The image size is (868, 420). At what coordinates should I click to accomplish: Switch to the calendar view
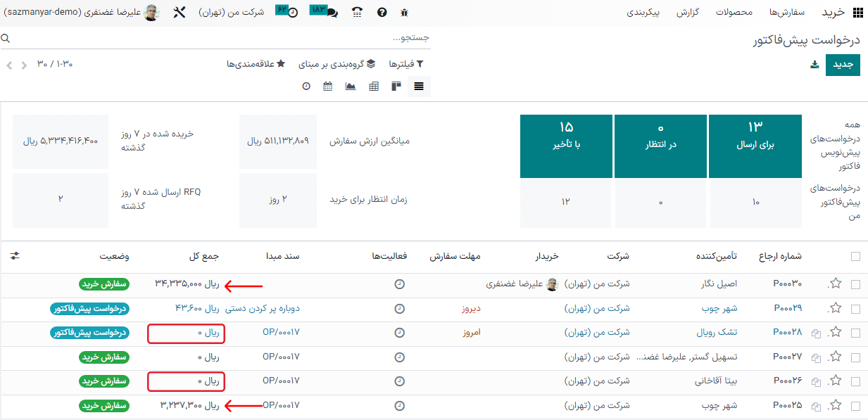click(327, 86)
